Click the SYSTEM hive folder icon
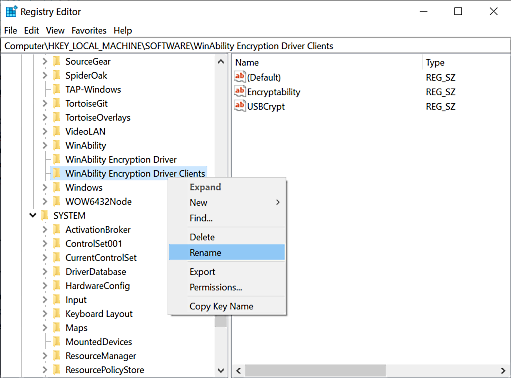Screen dimensions: 511x378 45,215
